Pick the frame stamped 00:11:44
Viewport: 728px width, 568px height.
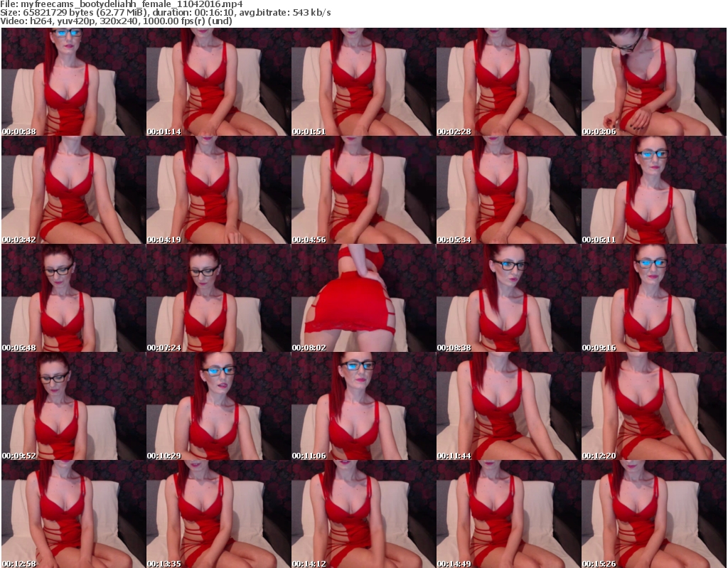[508, 406]
